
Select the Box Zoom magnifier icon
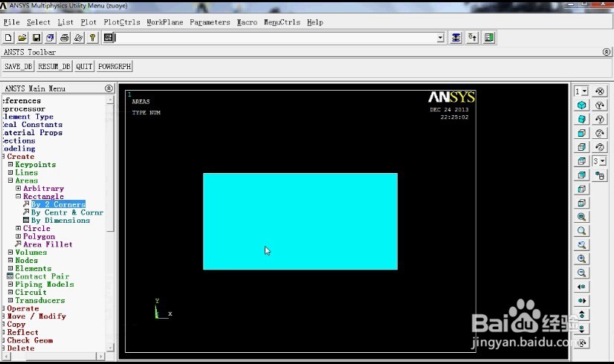click(x=581, y=231)
